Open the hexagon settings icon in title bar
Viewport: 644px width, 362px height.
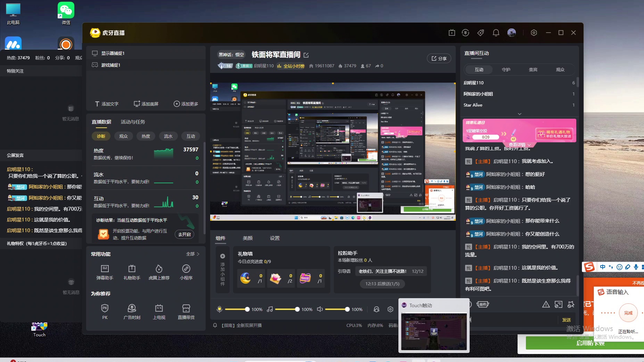point(534,33)
